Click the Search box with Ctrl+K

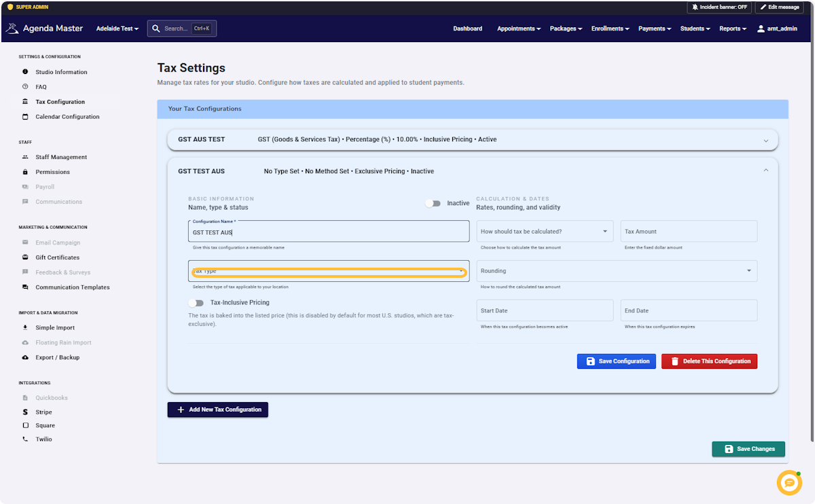point(182,29)
